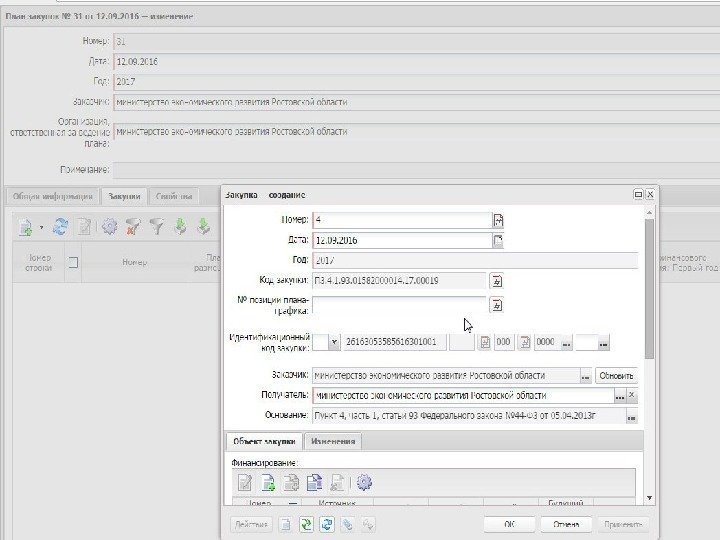Viewport: 720px width, 540px height.
Task: Click the dialog's vertical scrollbar thumb
Action: point(649,288)
